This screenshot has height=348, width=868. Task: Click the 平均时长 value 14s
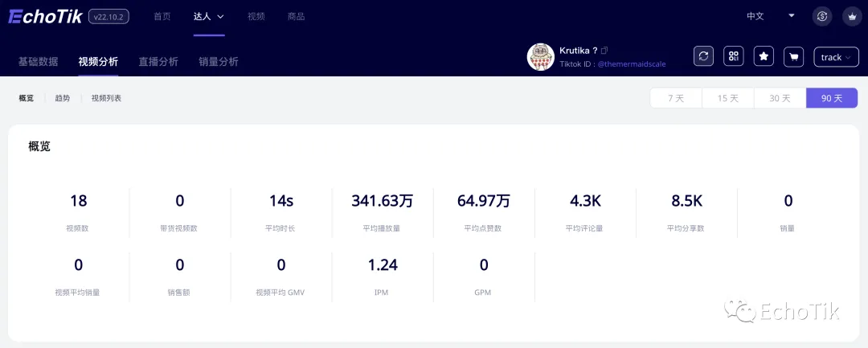(x=280, y=201)
